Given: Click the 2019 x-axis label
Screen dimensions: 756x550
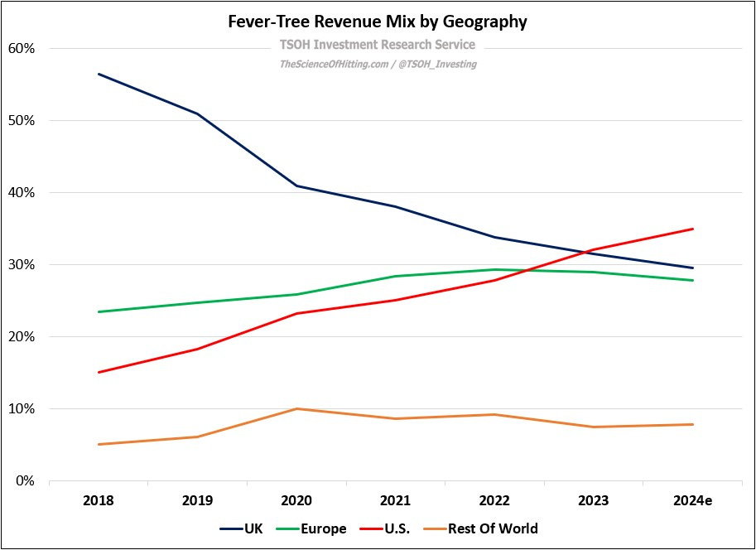Looking at the screenshot, I should coord(197,500).
